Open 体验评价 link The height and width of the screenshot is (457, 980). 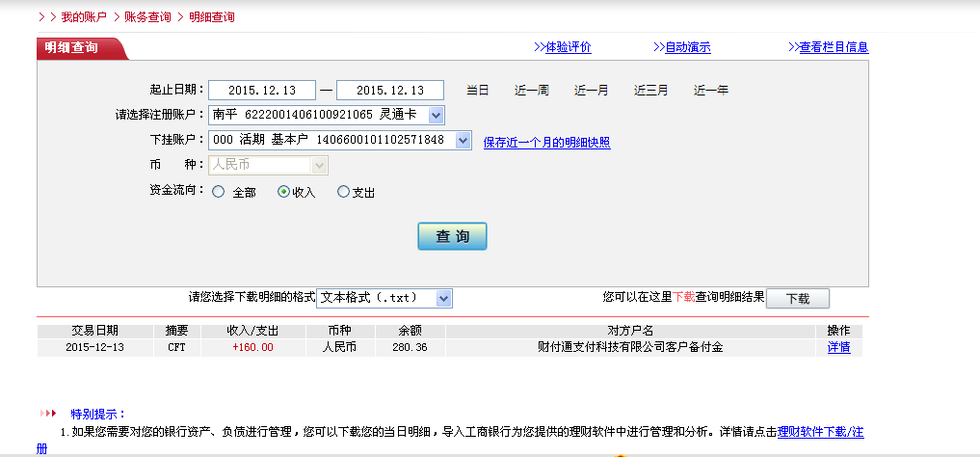point(568,47)
